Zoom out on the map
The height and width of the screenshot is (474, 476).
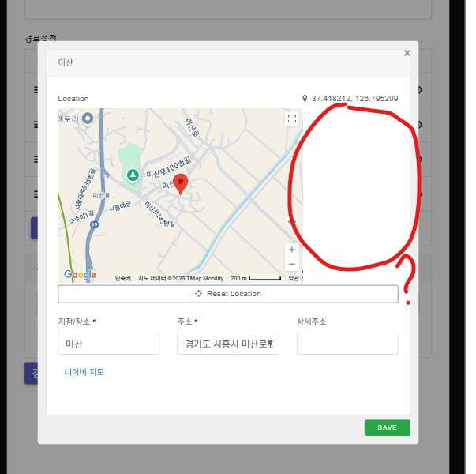pyautogui.click(x=292, y=264)
